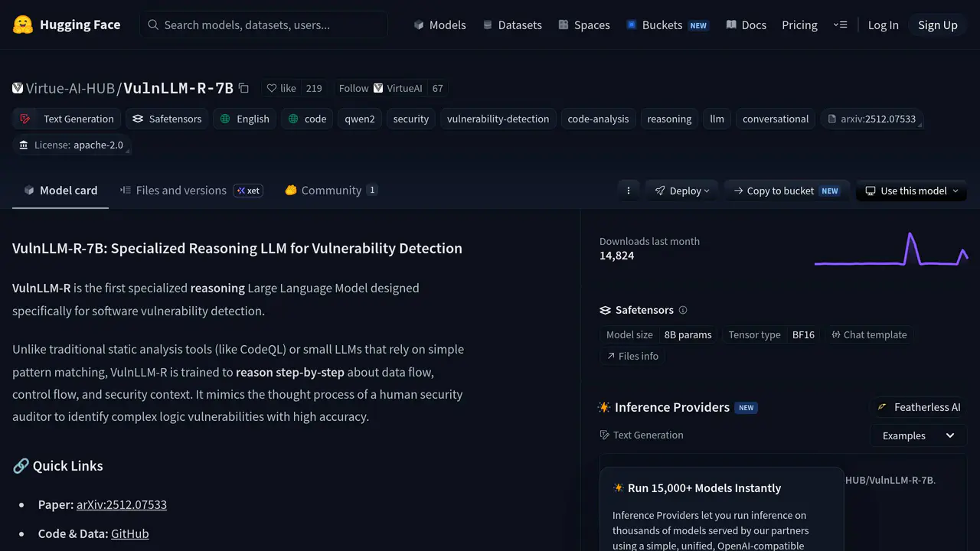
Task: Open the GitHub code and data link
Action: pos(129,533)
